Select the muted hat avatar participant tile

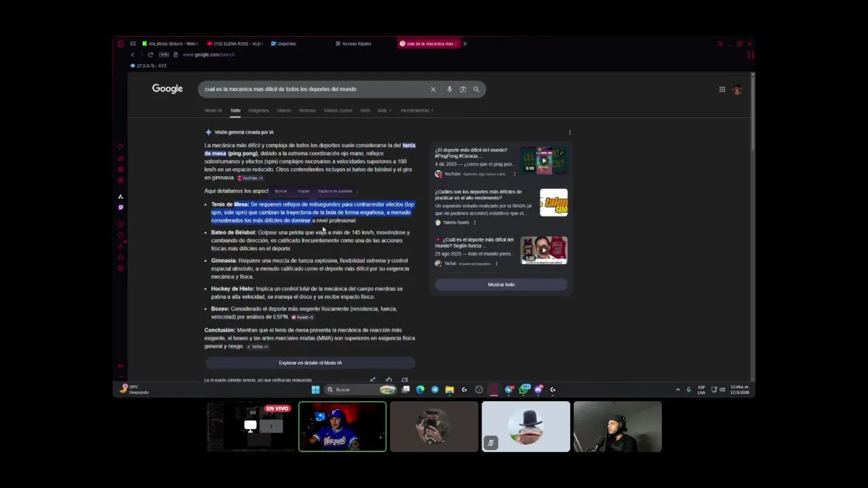526,426
